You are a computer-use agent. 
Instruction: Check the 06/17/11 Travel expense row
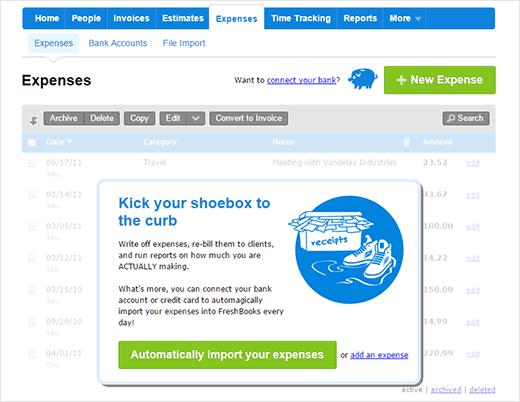32,163
